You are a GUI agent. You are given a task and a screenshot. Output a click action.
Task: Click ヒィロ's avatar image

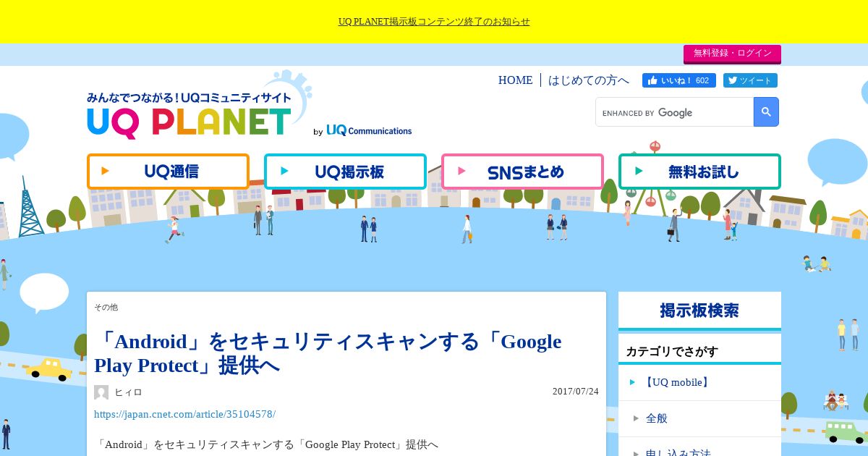101,392
